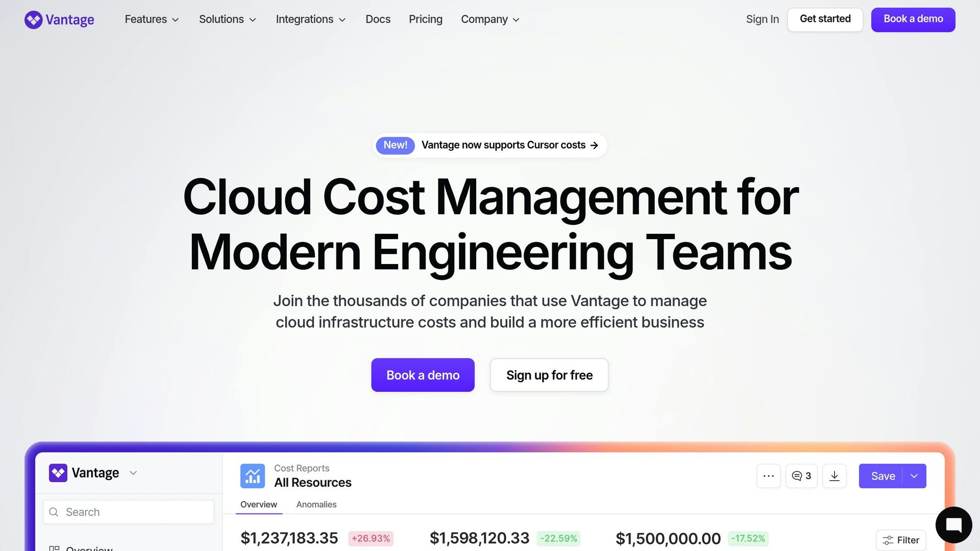The height and width of the screenshot is (551, 980).
Task: Expand the Vantage workspace chevron in sidebar
Action: [x=133, y=473]
